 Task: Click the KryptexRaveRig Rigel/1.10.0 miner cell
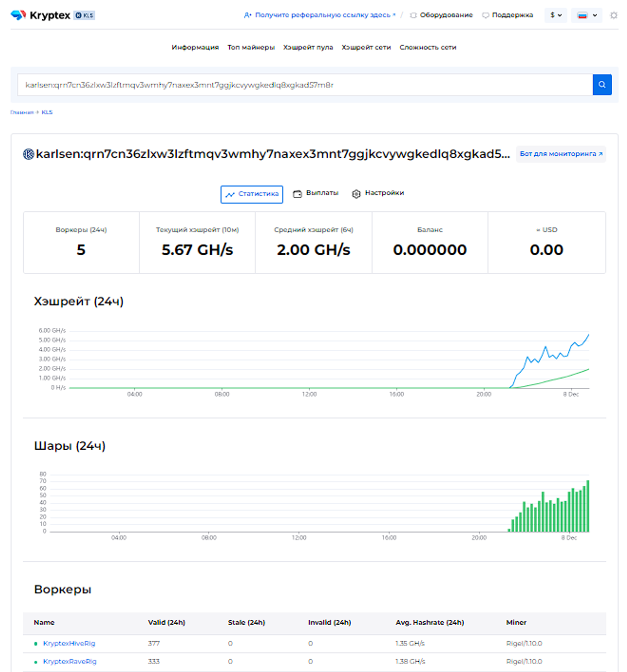pos(524,662)
